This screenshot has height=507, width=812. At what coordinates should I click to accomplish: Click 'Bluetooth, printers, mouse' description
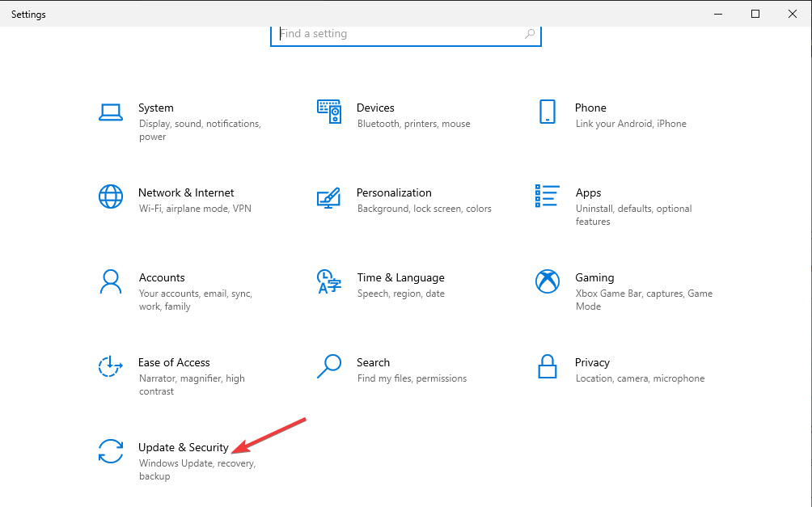414,124
